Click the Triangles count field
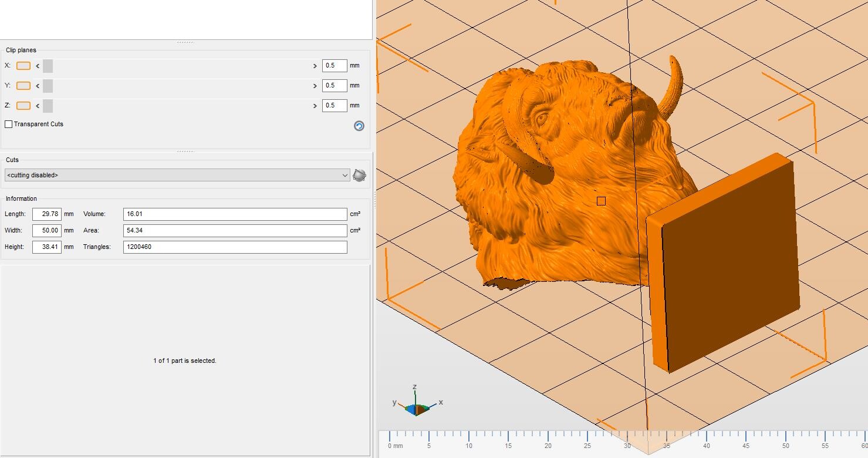The image size is (868, 458). point(235,247)
